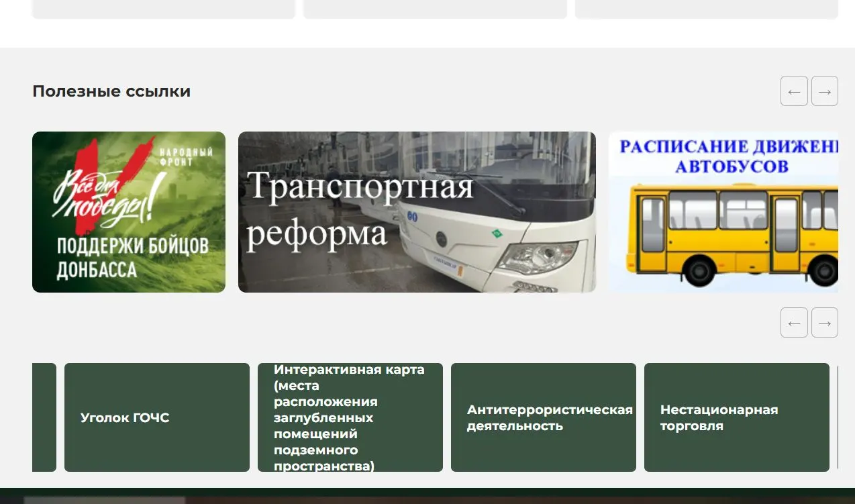This screenshot has height=504, width=855.
Task: Click the Полезные ссылки heading
Action: (111, 91)
